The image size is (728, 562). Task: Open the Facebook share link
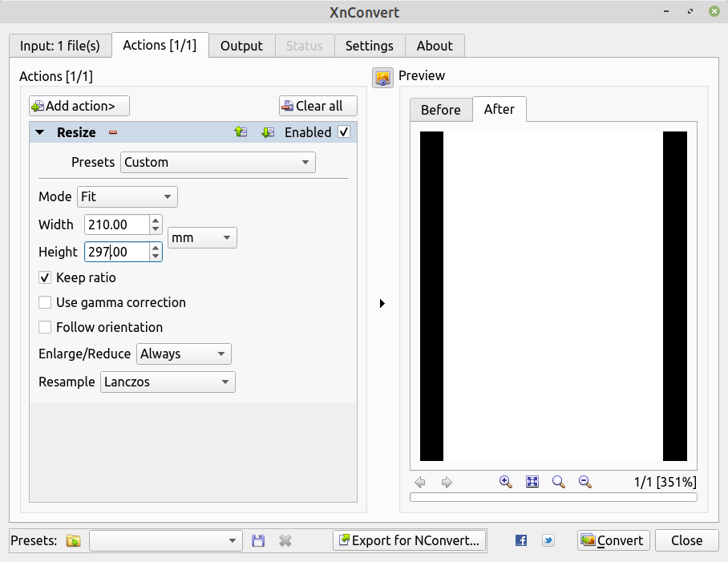click(521, 540)
